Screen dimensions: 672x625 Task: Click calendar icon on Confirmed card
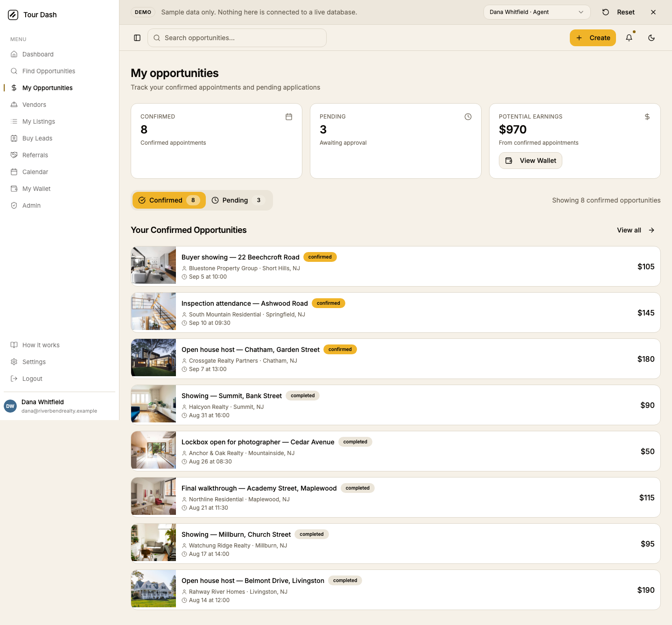pyautogui.click(x=289, y=117)
